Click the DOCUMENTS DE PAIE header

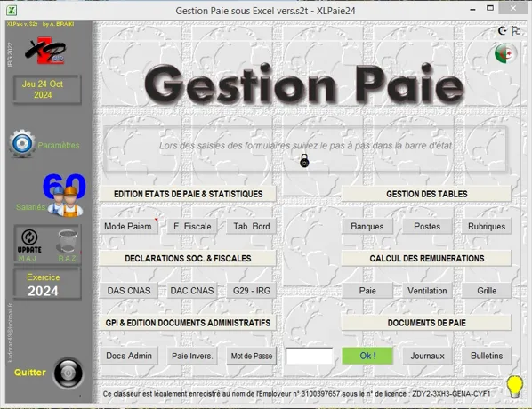426,323
